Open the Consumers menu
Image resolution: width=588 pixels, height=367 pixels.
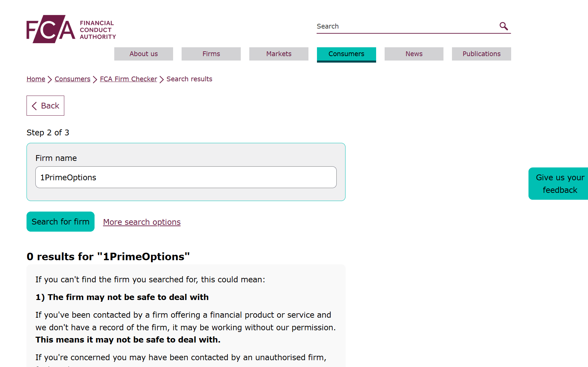click(x=347, y=54)
